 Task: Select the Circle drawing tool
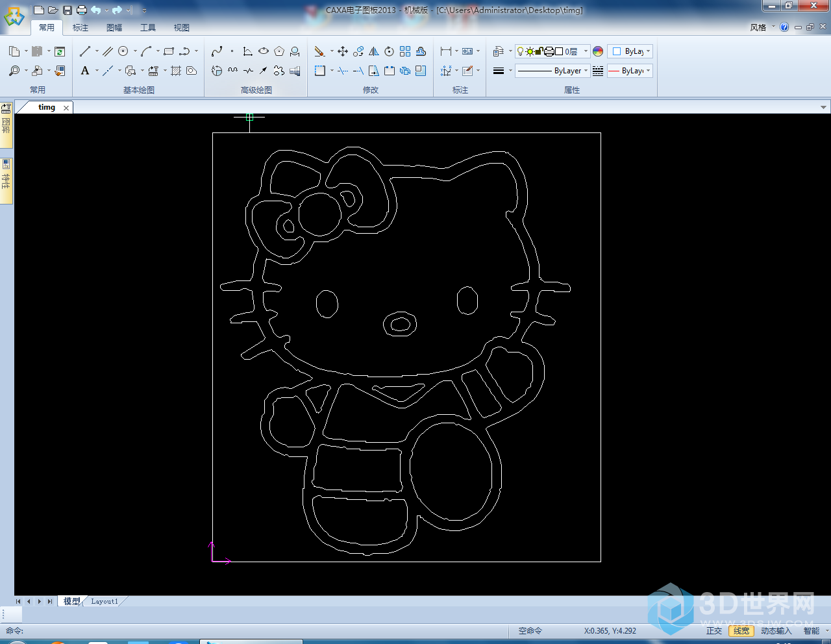pyautogui.click(x=123, y=51)
